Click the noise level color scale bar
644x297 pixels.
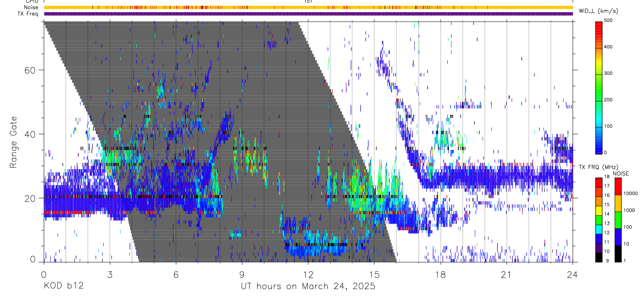618,219
